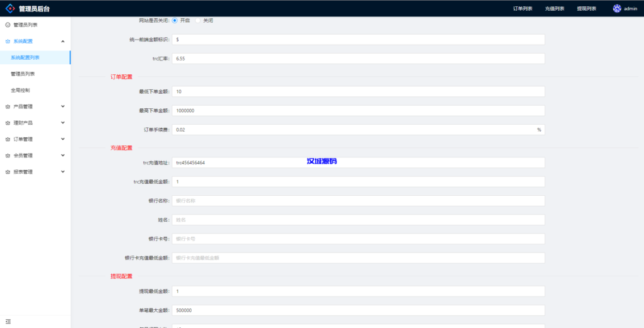This screenshot has width=644, height=328.
Task: Click the admin avatar icon
Action: (617, 9)
